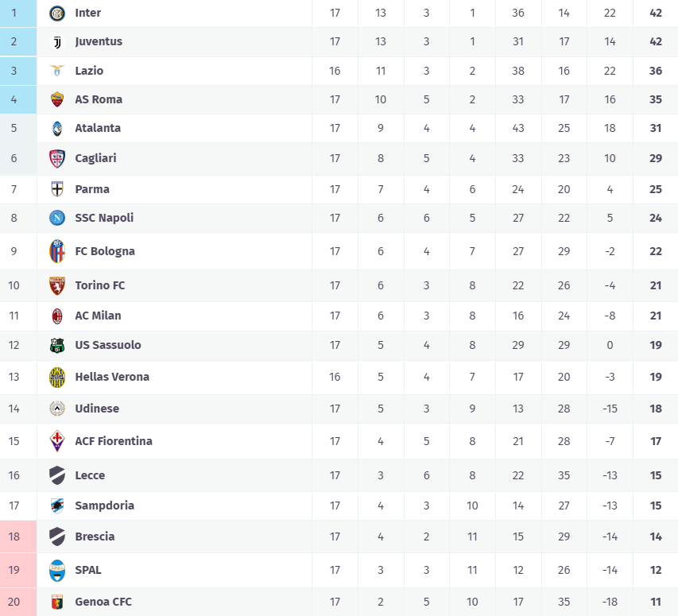The width and height of the screenshot is (678, 616).
Task: Click the SPAL team name
Action: pyautogui.click(x=88, y=570)
